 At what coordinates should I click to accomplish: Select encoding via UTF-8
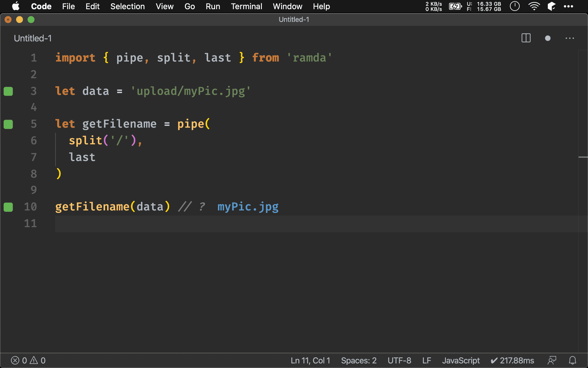(x=399, y=361)
